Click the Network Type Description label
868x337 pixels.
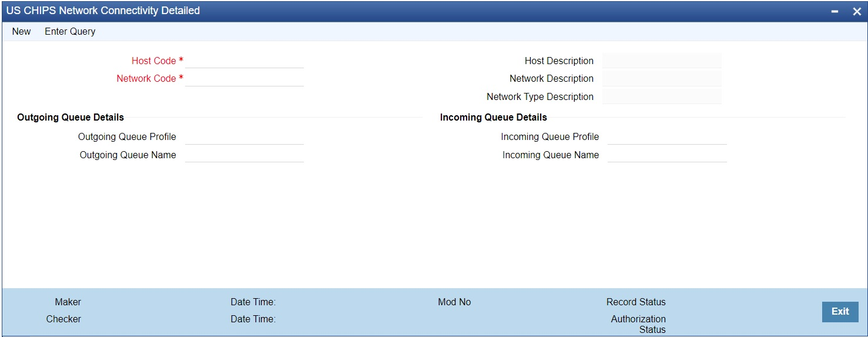540,96
